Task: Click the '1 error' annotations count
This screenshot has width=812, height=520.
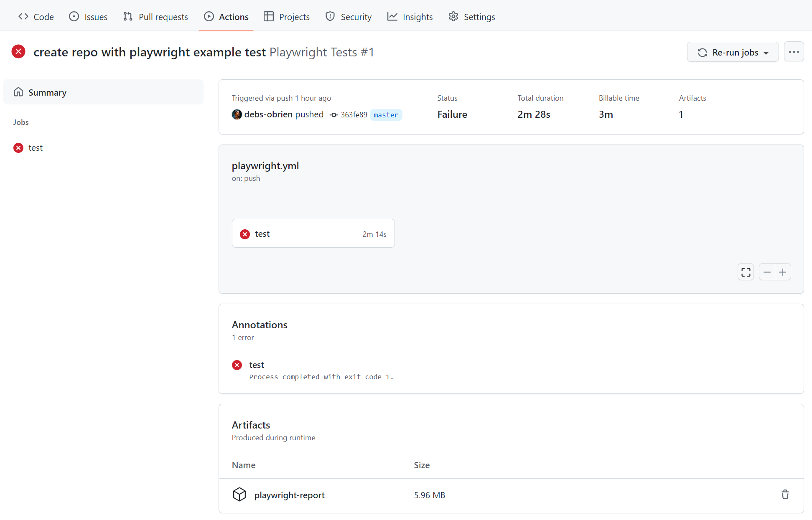Action: pos(243,337)
